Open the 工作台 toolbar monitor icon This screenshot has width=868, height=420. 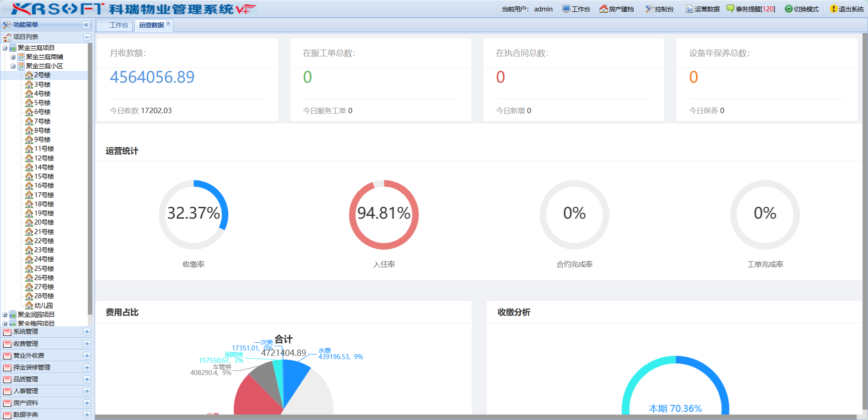tap(566, 9)
